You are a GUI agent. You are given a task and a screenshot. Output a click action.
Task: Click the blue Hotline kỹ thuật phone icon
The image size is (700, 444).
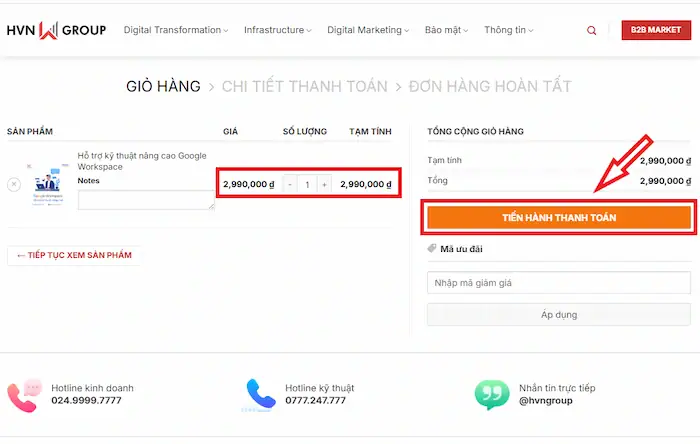tap(260, 394)
